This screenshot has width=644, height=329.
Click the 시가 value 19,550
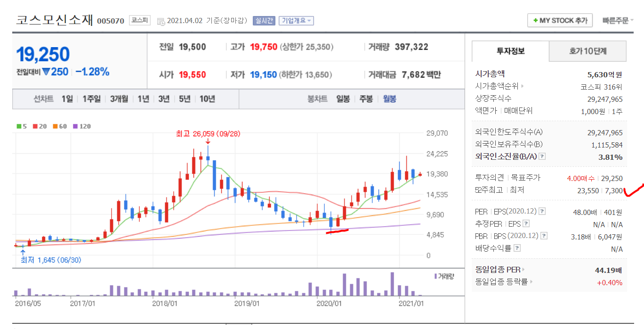pos(192,74)
